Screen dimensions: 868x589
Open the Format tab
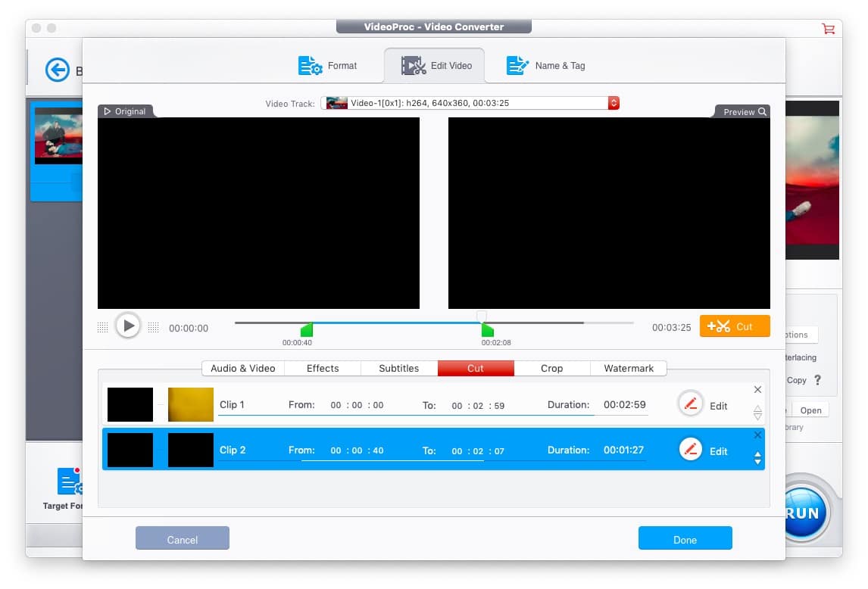[x=327, y=65]
